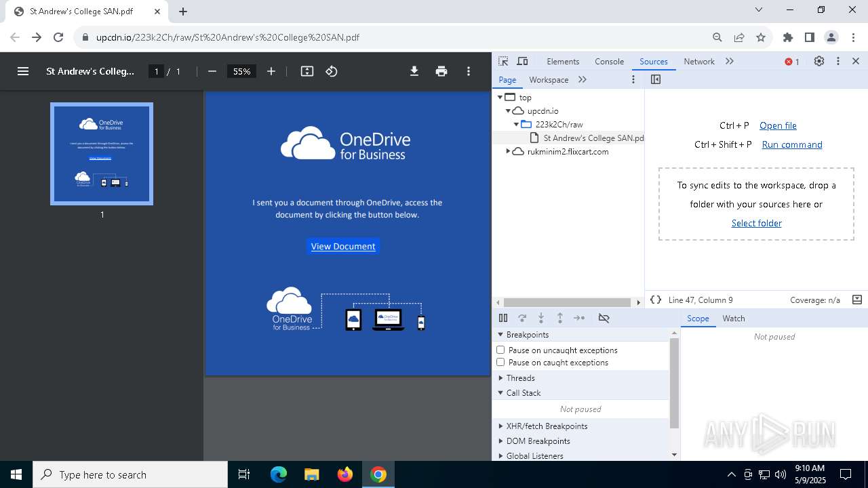868x488 pixels.
Task: Open the Sources navigator more options menu
Action: pos(633,79)
